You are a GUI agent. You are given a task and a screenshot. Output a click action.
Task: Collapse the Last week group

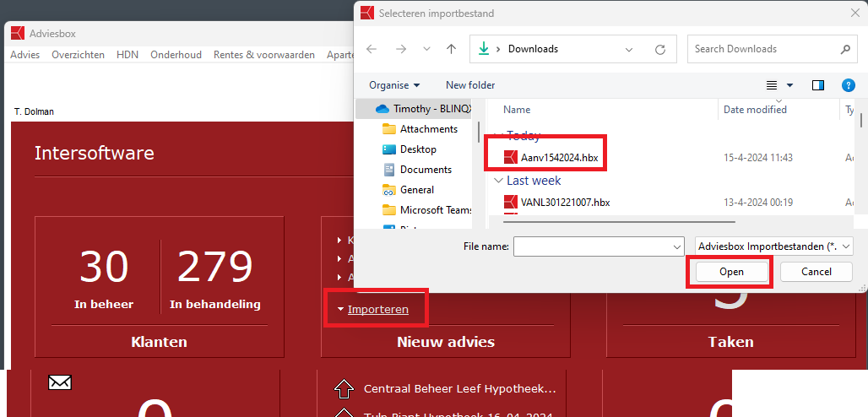(499, 181)
